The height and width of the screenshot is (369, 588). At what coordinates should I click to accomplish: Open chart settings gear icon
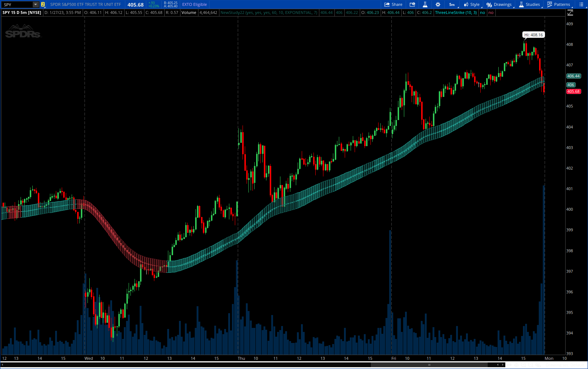pyautogui.click(x=438, y=4)
